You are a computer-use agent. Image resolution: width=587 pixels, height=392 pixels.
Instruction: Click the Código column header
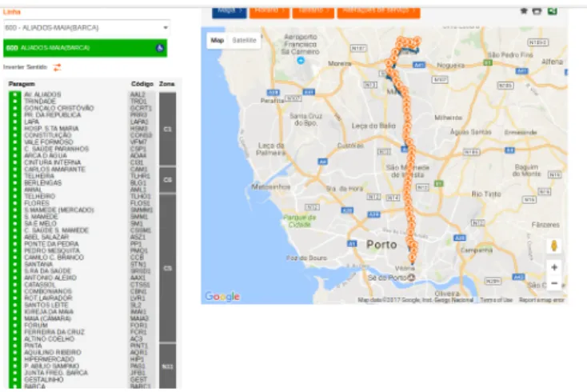coord(142,84)
